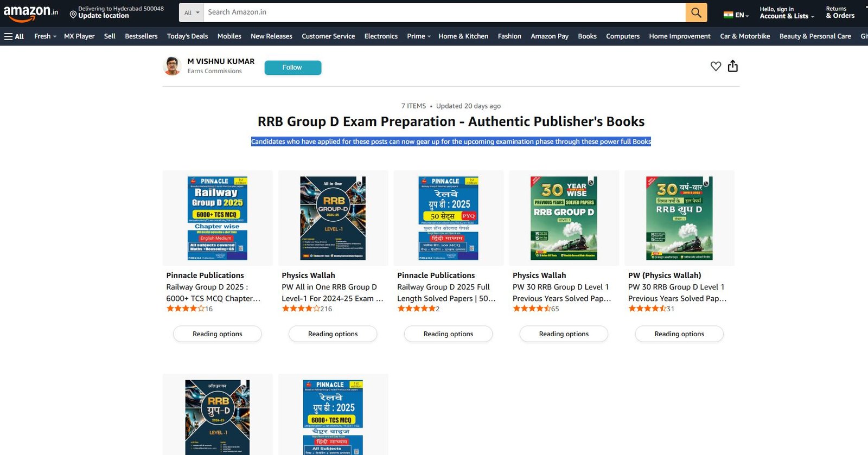Expand the Fresh menu dropdown
868x455 pixels.
45,36
